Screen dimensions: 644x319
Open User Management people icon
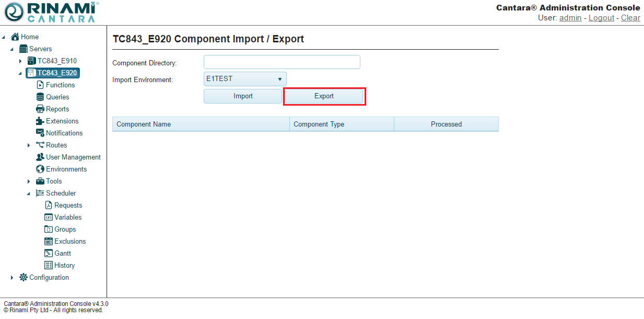(x=40, y=157)
